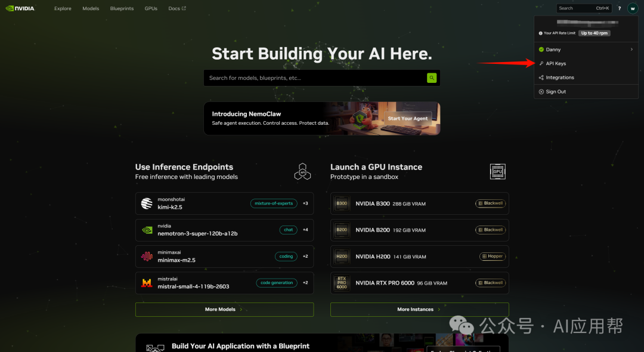Image resolution: width=644 pixels, height=352 pixels.
Task: Click the user avatar icon
Action: click(633, 8)
